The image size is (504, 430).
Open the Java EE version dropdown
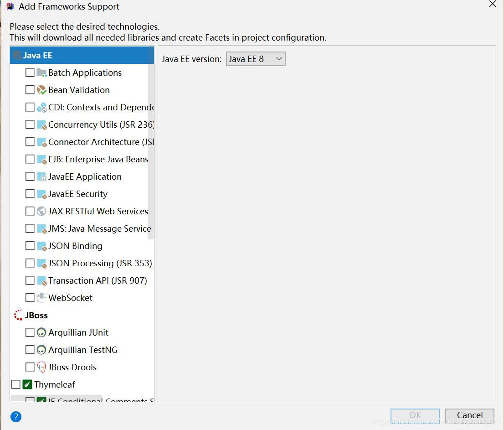[x=256, y=59]
